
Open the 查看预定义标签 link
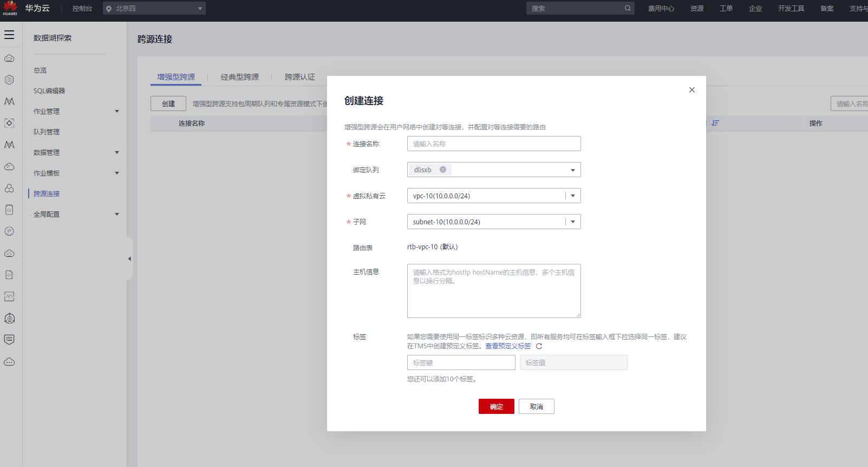click(x=508, y=346)
